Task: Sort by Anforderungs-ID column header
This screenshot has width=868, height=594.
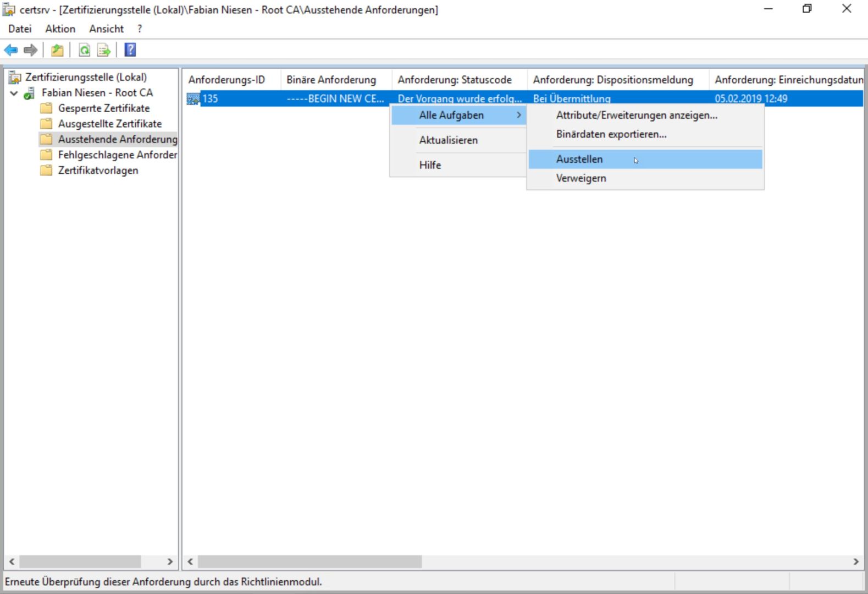Action: tap(231, 80)
